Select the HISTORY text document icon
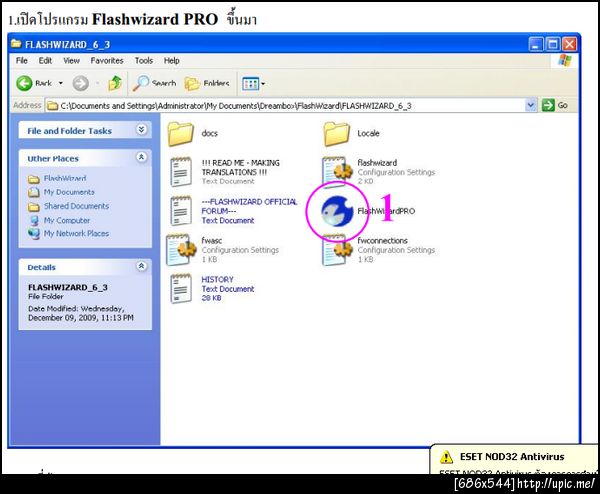The height and width of the screenshot is (494, 600). pyautogui.click(x=181, y=289)
